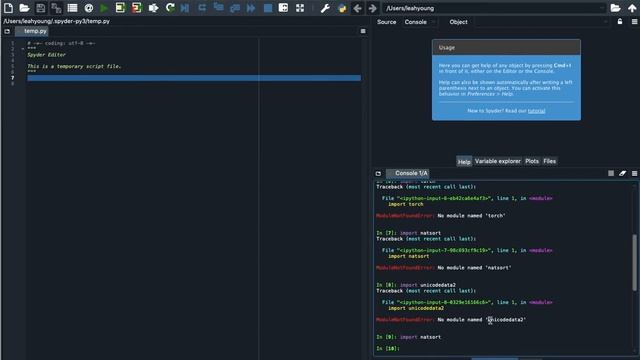Create a new file
This screenshot has height=360, width=640.
pos(8,8)
